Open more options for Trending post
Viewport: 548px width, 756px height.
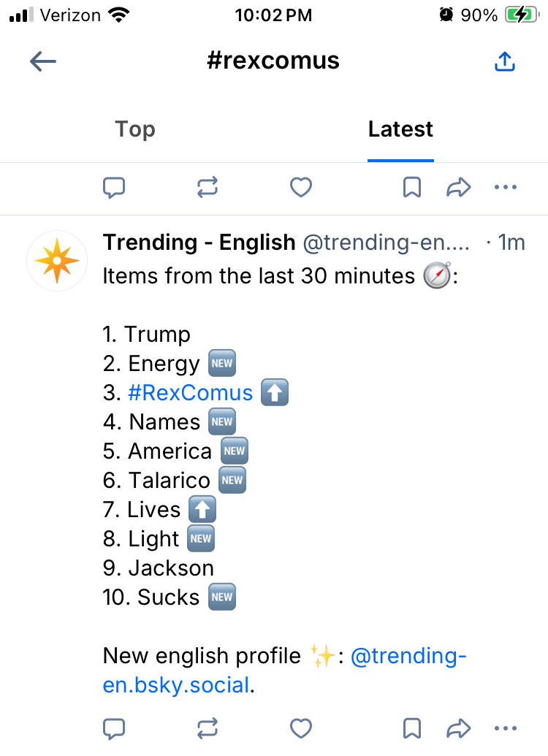[x=506, y=728]
